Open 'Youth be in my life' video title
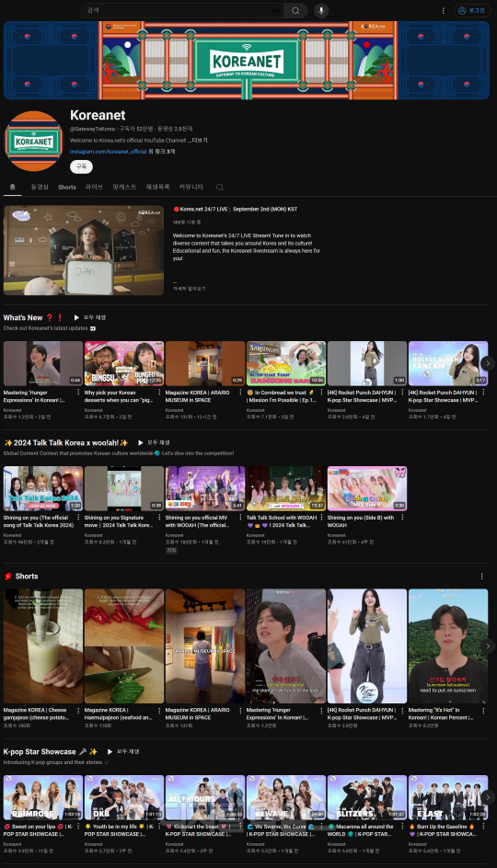Viewport: 497px width, 868px height. tap(119, 829)
